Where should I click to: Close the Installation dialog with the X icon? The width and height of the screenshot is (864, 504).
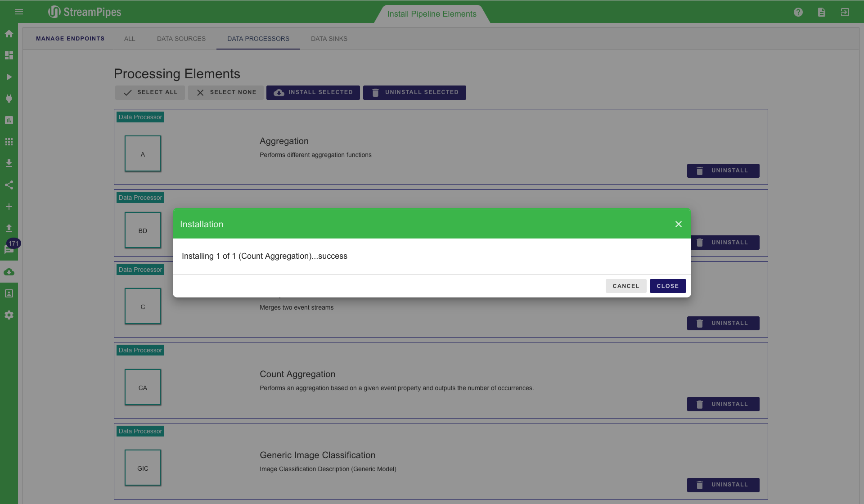[x=678, y=224]
